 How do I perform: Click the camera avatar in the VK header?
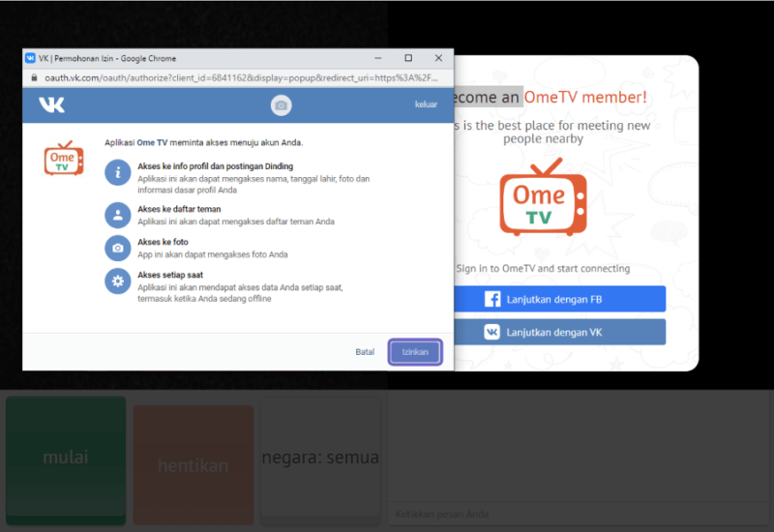pyautogui.click(x=281, y=105)
